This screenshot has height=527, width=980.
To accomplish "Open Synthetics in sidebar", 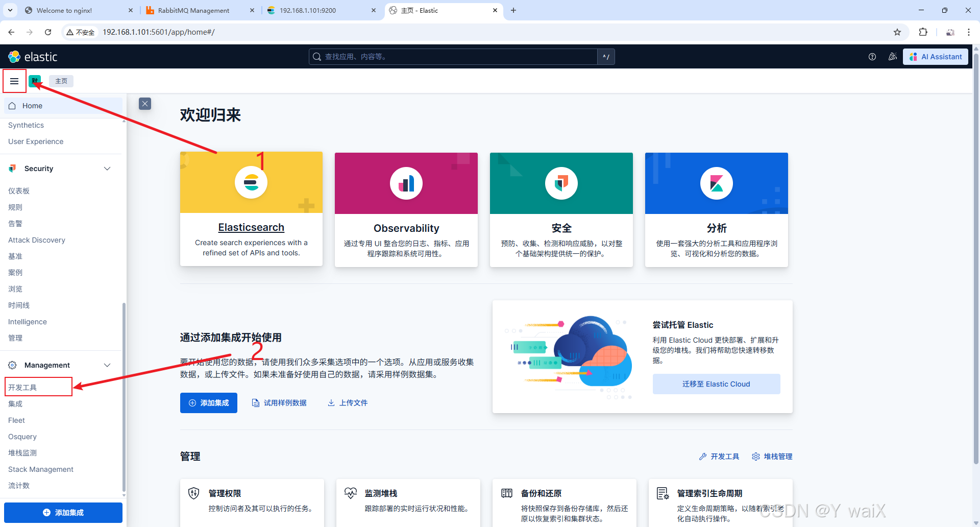I will pos(26,125).
